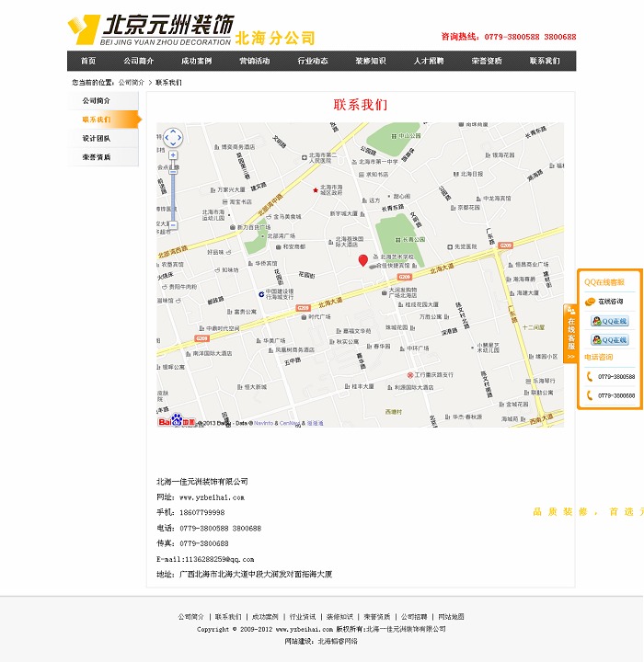Viewport: 644px width, 662px height.
Task: Click the NavInfo link on the map
Action: pos(263,423)
